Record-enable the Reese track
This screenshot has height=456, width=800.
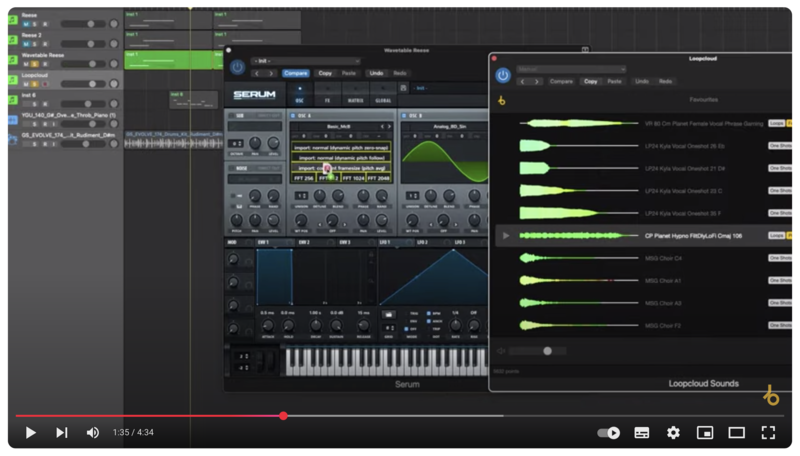tap(45, 24)
